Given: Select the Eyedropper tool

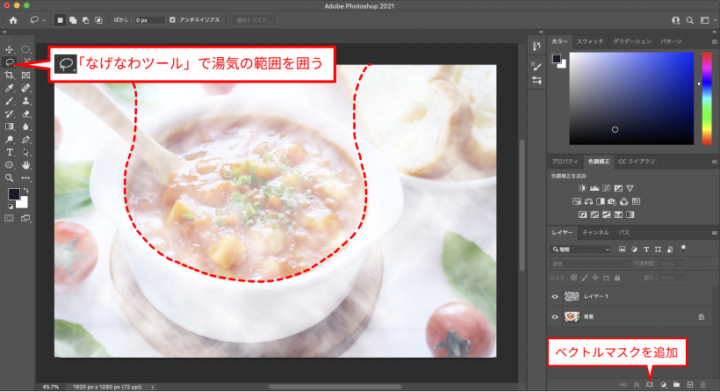Looking at the screenshot, I should [x=9, y=88].
